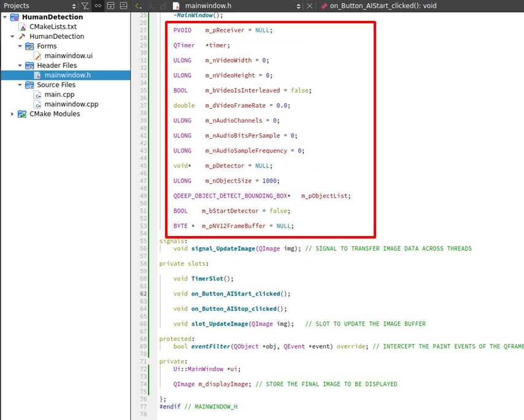Click on m_pNV12FrameBuffer variable

[x=234, y=226]
